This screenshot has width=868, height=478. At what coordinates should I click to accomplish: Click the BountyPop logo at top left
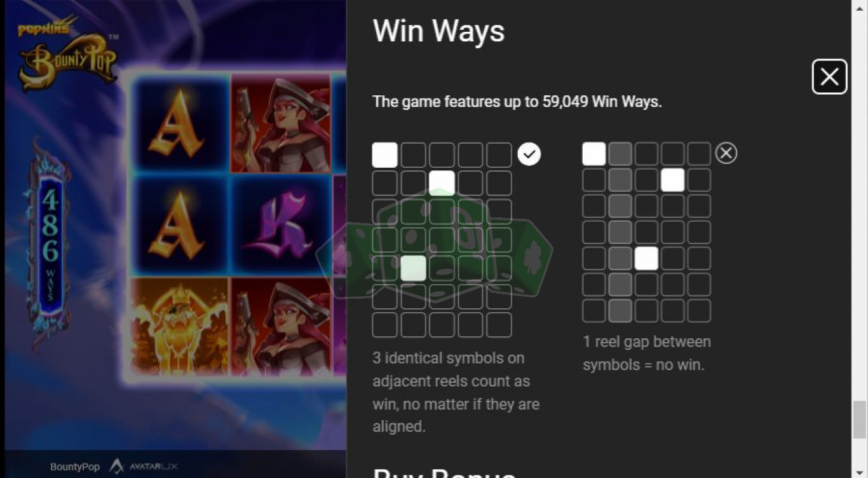68,55
